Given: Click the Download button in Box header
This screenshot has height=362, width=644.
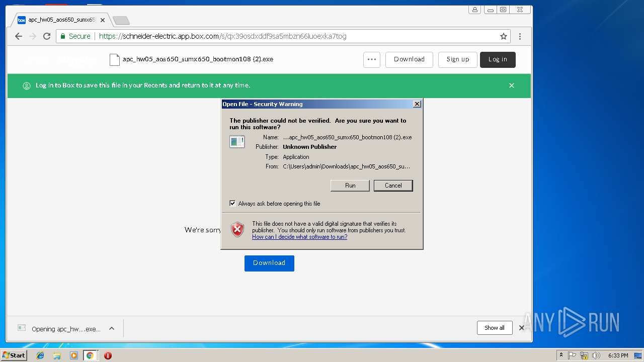Looking at the screenshot, I should (409, 59).
